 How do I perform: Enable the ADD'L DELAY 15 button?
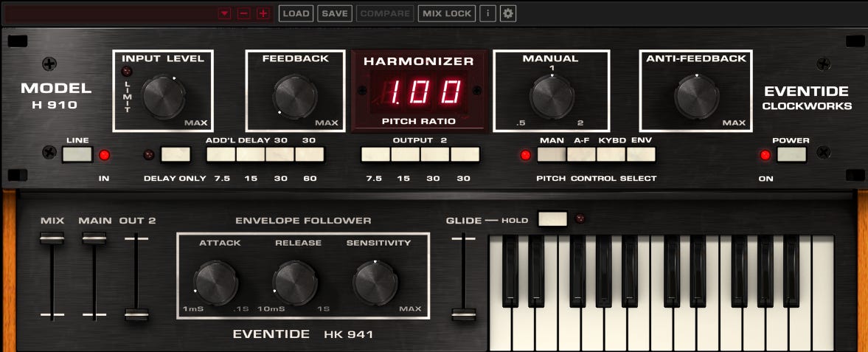tap(251, 155)
